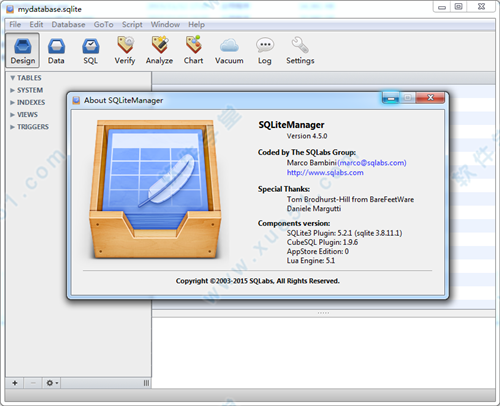Click the Components version heading

[x=294, y=223]
